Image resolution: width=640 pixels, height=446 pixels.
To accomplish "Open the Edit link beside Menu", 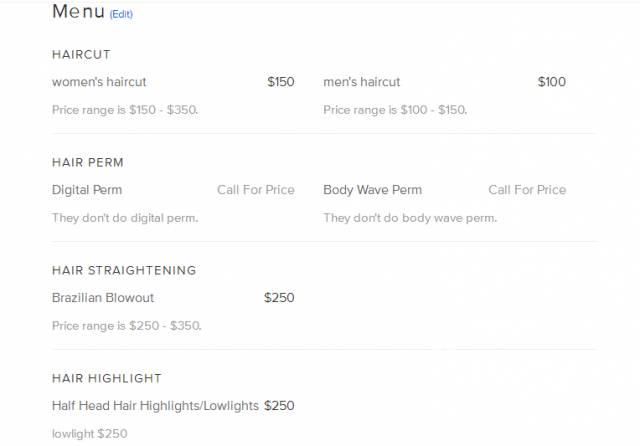I will pyautogui.click(x=121, y=14).
